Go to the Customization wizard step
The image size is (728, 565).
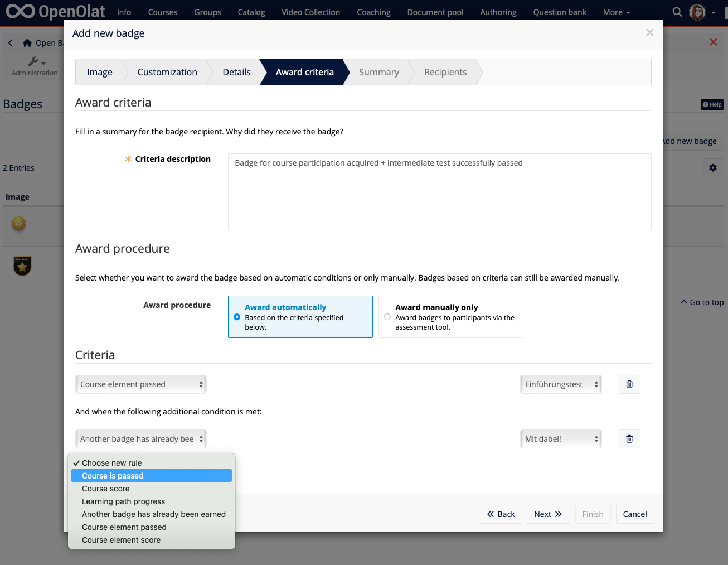pos(167,72)
